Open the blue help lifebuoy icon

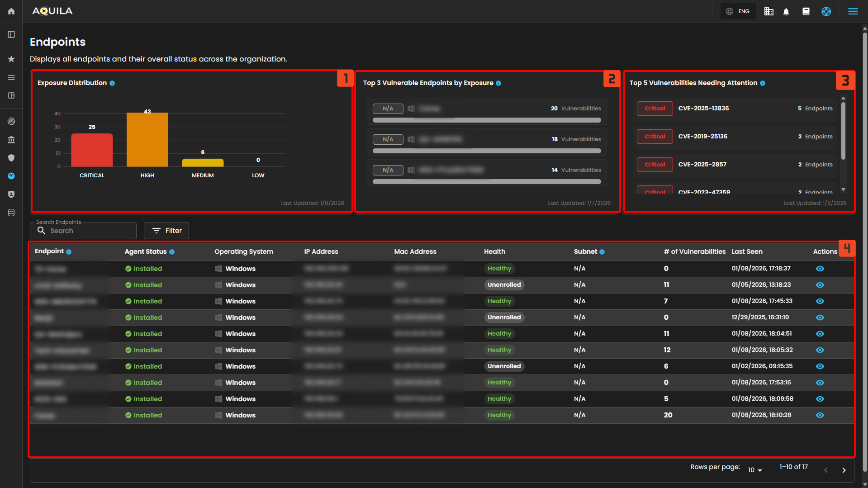point(826,12)
